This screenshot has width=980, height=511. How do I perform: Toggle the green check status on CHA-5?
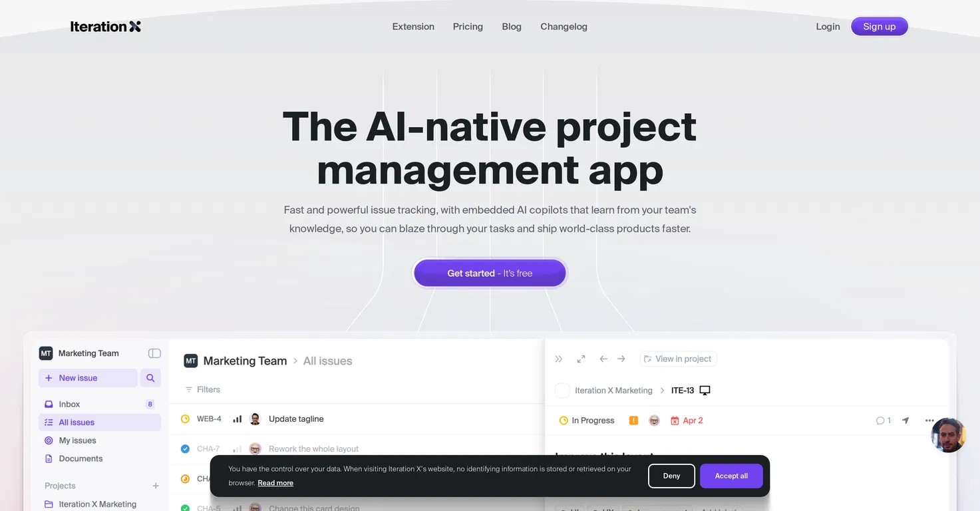(x=186, y=508)
